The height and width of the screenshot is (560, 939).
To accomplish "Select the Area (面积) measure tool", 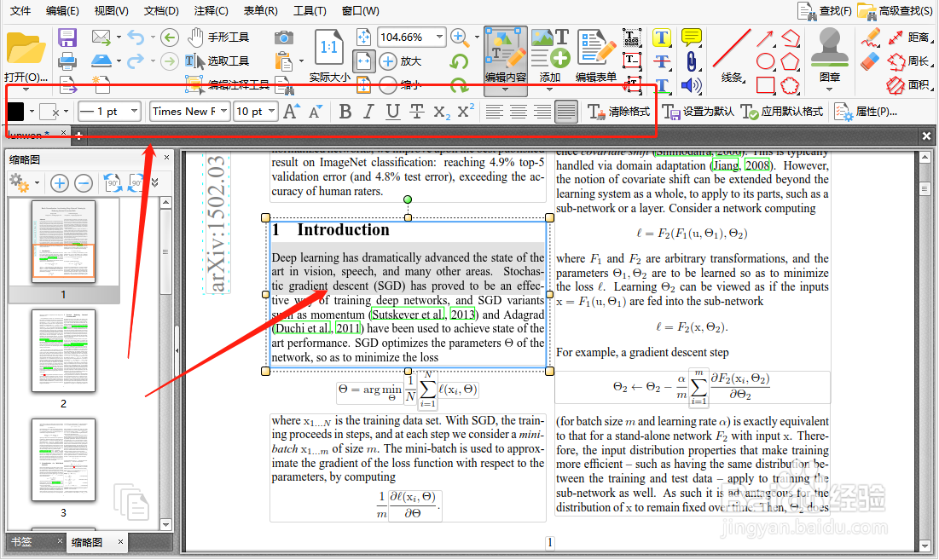I will coord(908,85).
